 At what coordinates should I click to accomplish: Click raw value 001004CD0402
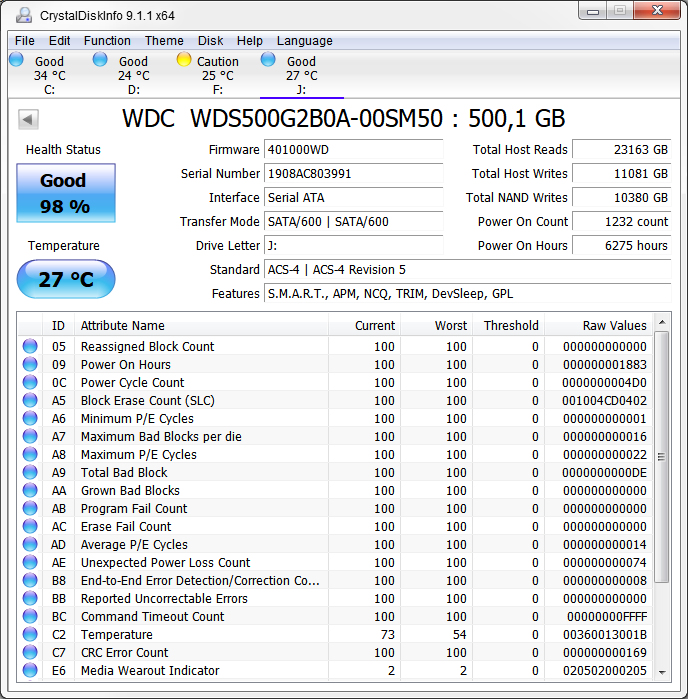coord(604,400)
